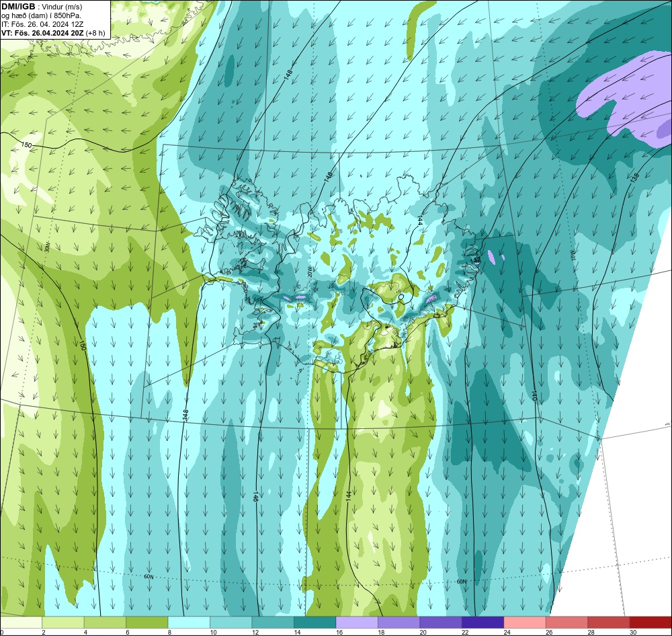Select the olive green 6–8 m/s legend swatch
The image size is (672, 636).
147,623
